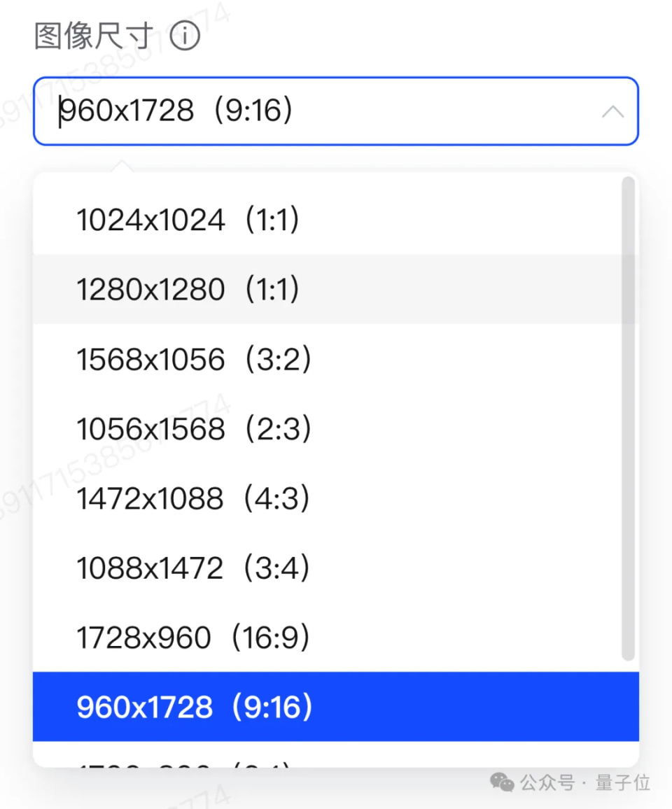Collapse the image size dropdown with chevron
672x809 pixels.
(x=612, y=111)
